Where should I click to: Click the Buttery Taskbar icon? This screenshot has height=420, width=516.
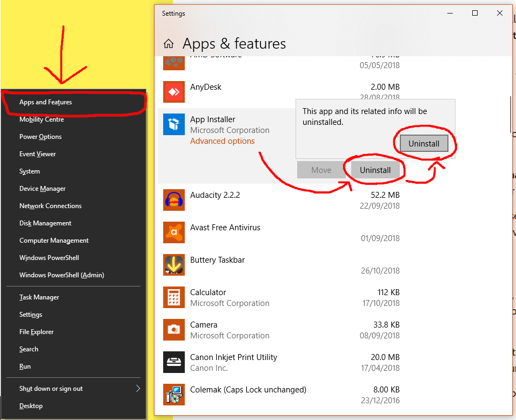point(174,265)
